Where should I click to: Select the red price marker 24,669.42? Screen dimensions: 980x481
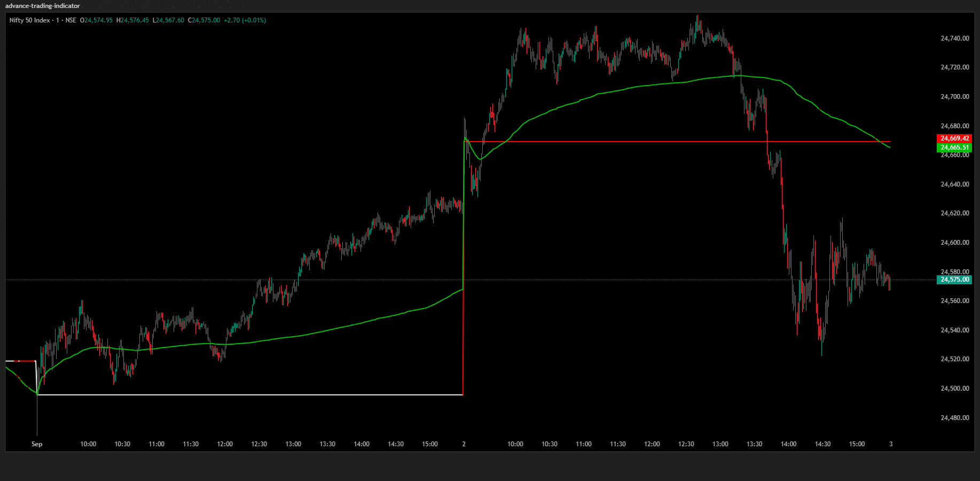click(x=955, y=138)
